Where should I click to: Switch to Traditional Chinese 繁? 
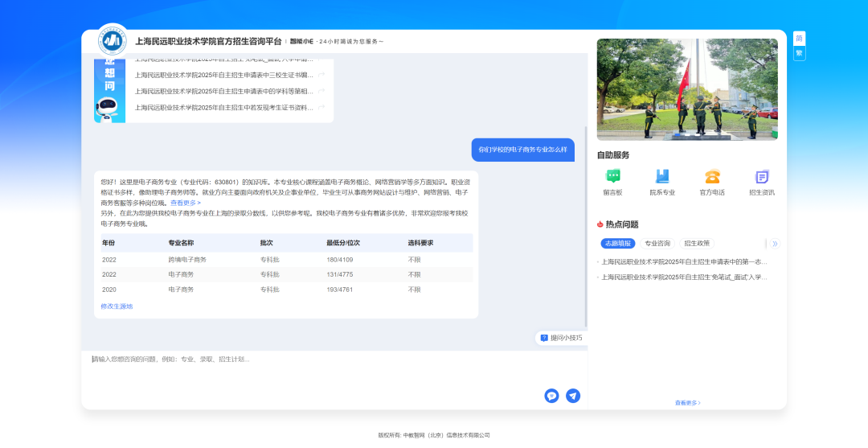(799, 53)
